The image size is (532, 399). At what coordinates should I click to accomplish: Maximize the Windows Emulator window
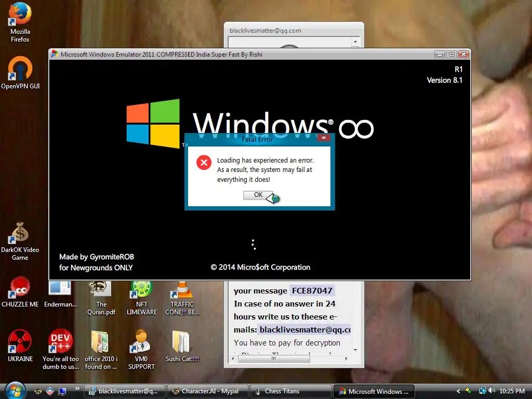coord(451,54)
